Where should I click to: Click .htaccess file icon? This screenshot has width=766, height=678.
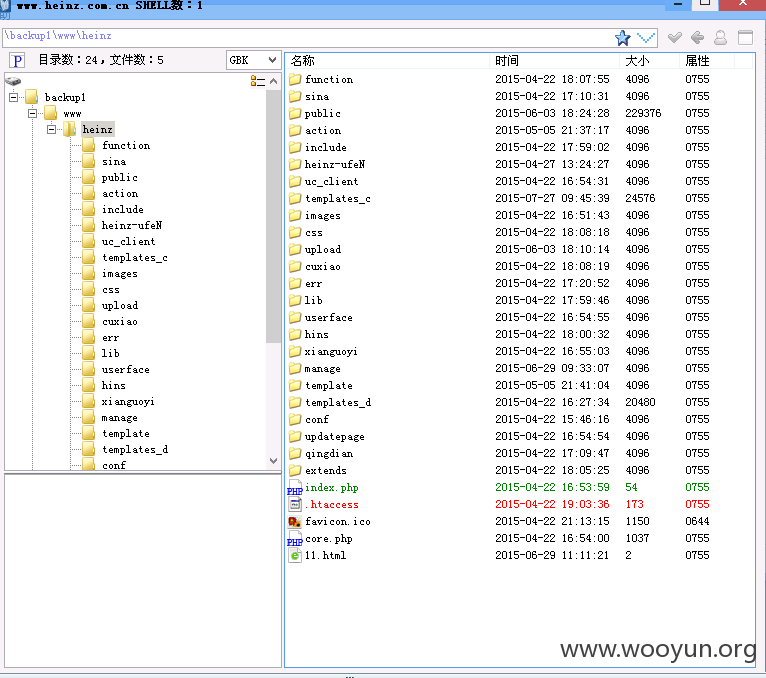(295, 504)
